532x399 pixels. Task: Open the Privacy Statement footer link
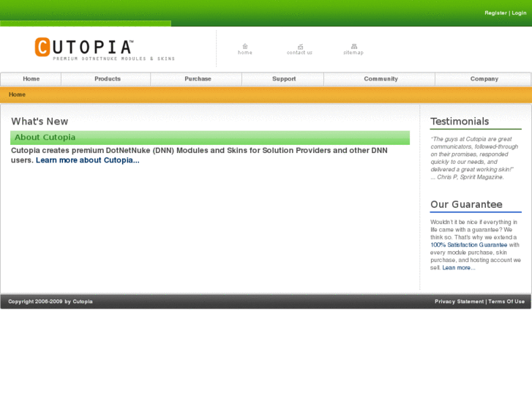(x=459, y=302)
